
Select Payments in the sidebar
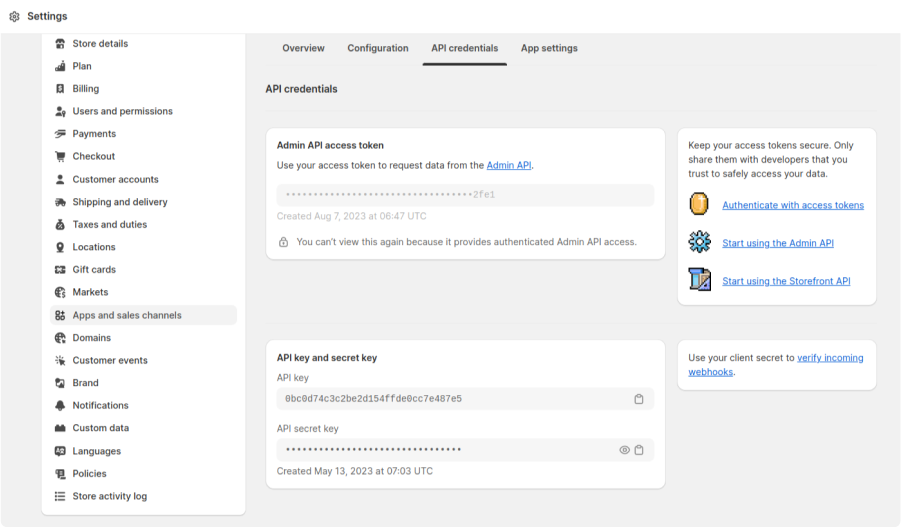[94, 134]
